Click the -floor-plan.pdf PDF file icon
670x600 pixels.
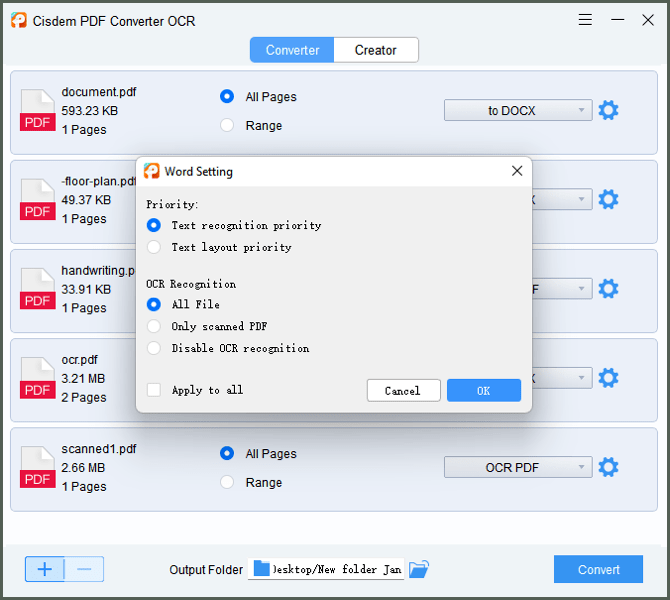click(x=38, y=200)
